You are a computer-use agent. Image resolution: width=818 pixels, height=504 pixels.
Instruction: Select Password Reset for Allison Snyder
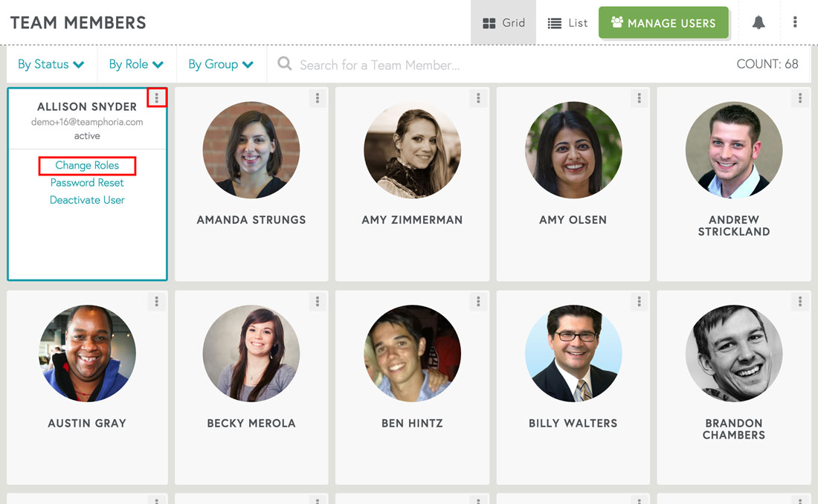tap(87, 182)
